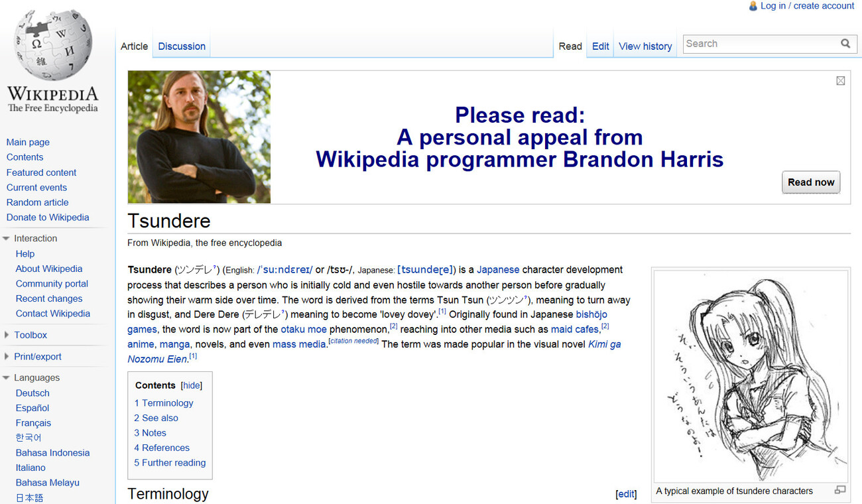Open the mass media link

coord(298,344)
